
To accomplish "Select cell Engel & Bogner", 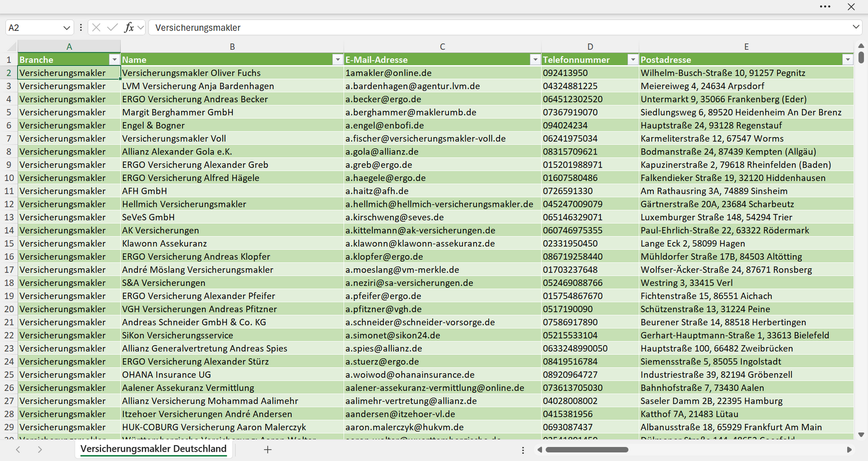I will click(232, 125).
